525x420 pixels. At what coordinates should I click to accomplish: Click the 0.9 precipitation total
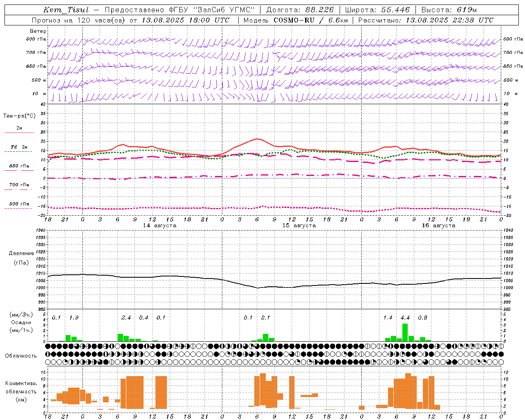pyautogui.click(x=422, y=318)
